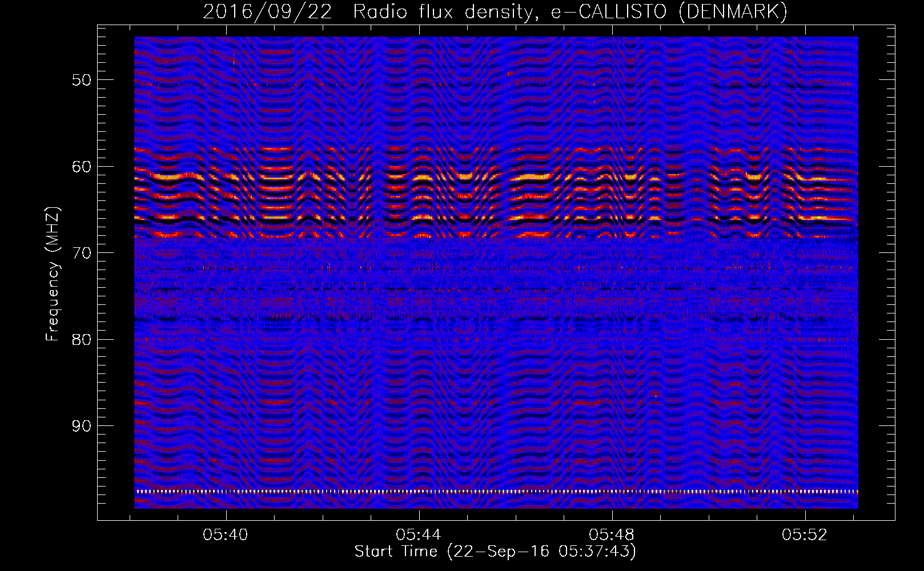Click the plot title 2016/09/22 Radio flux density
The image size is (924, 571).
tap(495, 12)
